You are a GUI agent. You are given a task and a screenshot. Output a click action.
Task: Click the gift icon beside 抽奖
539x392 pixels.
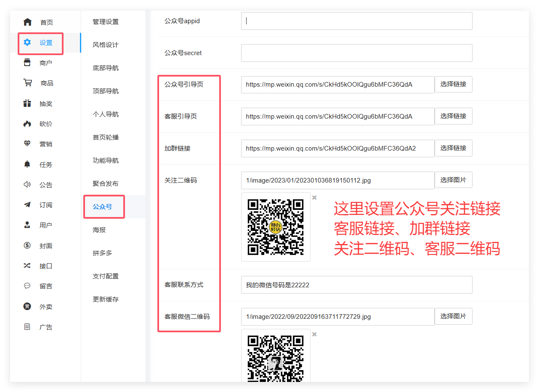(27, 103)
